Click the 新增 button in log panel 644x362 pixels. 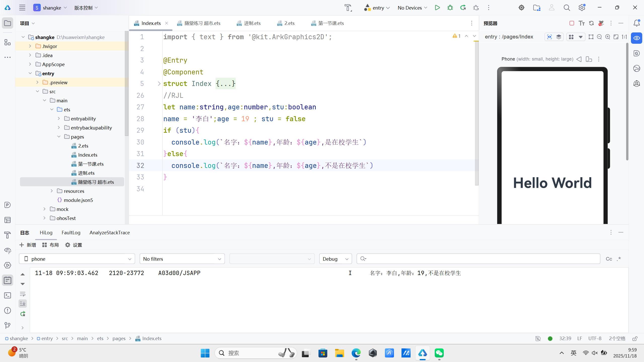point(28,245)
